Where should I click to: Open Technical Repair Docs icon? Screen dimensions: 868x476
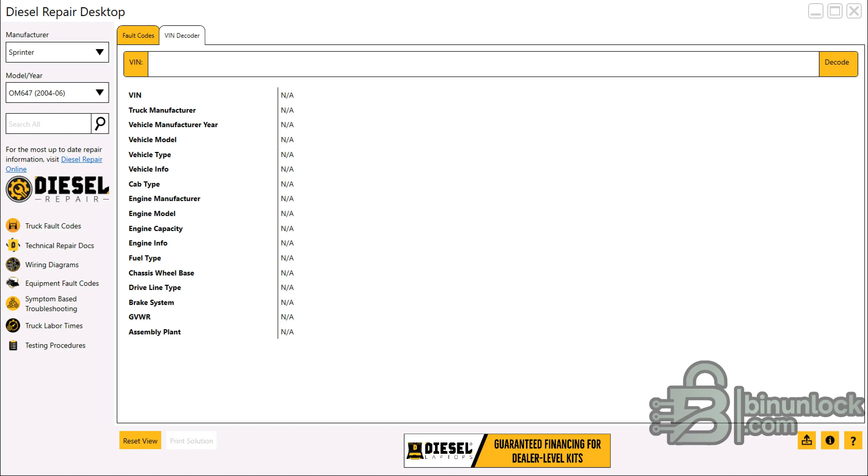point(13,245)
